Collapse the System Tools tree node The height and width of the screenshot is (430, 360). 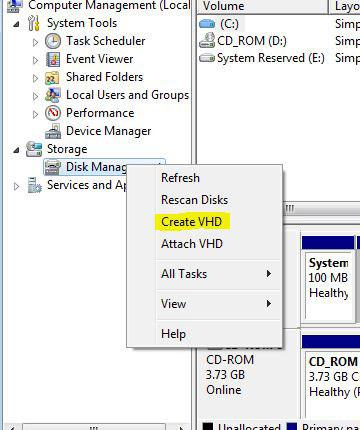[16, 24]
